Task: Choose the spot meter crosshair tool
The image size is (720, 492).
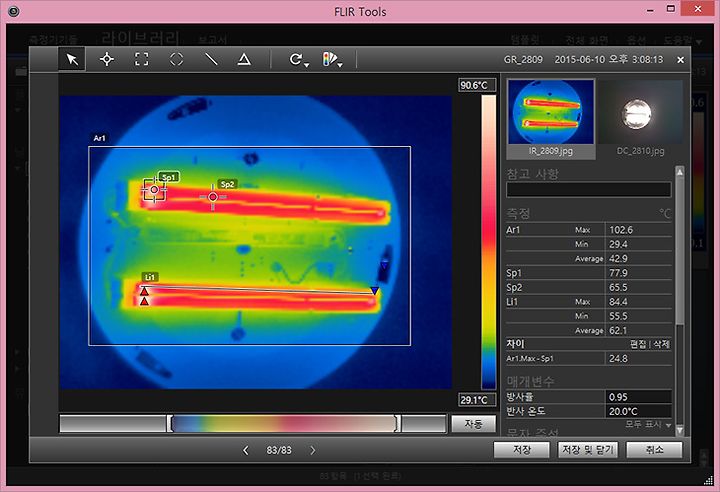Action: [x=107, y=59]
